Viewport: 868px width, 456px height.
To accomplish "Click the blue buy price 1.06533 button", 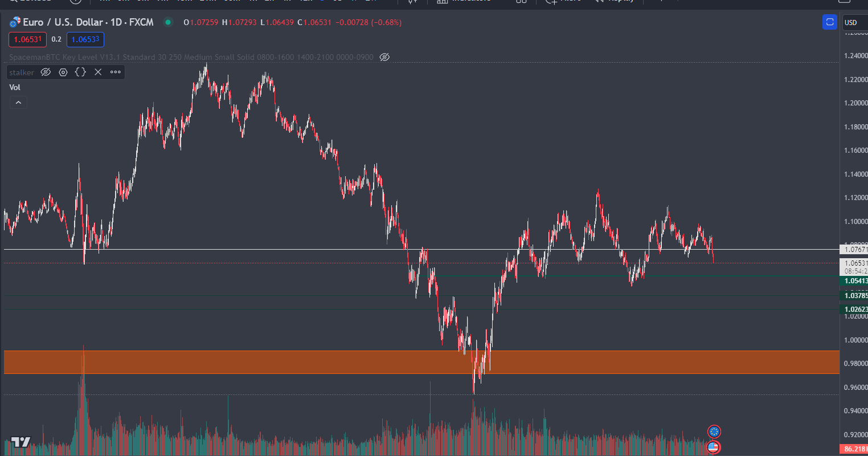I will pos(85,39).
